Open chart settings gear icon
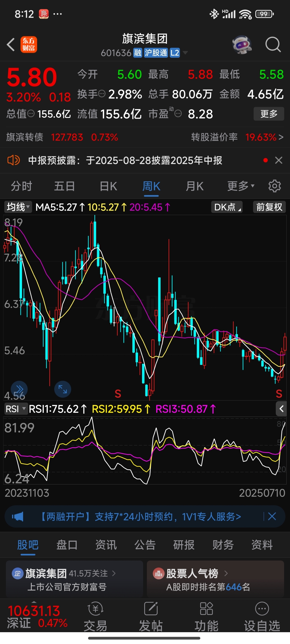This screenshot has height=644, width=290. [274, 186]
